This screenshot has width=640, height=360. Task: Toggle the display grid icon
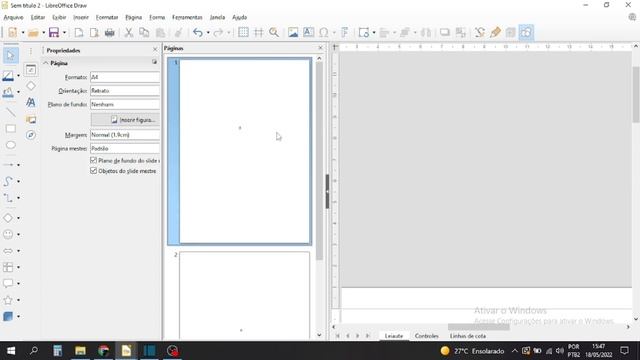(x=243, y=32)
